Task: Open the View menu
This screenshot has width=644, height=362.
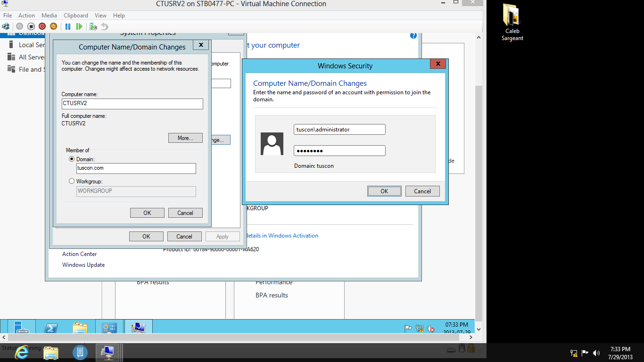Action: click(100, 16)
